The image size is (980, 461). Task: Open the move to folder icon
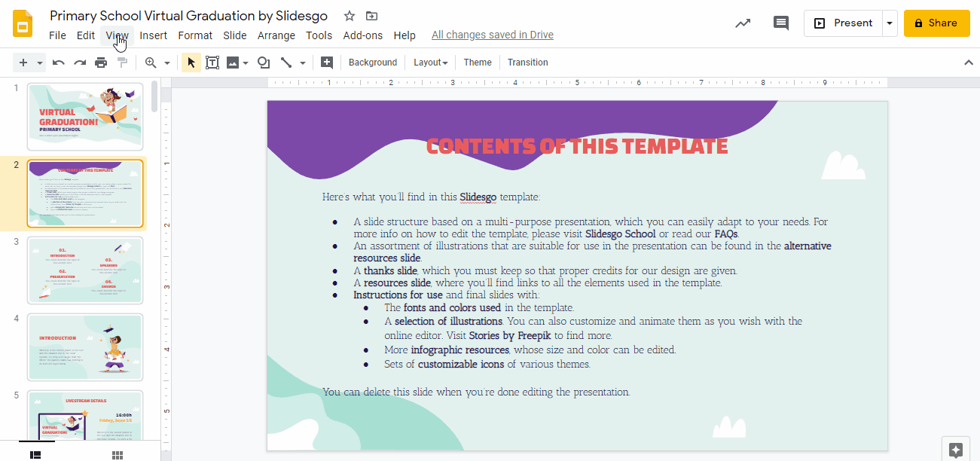pos(371,16)
